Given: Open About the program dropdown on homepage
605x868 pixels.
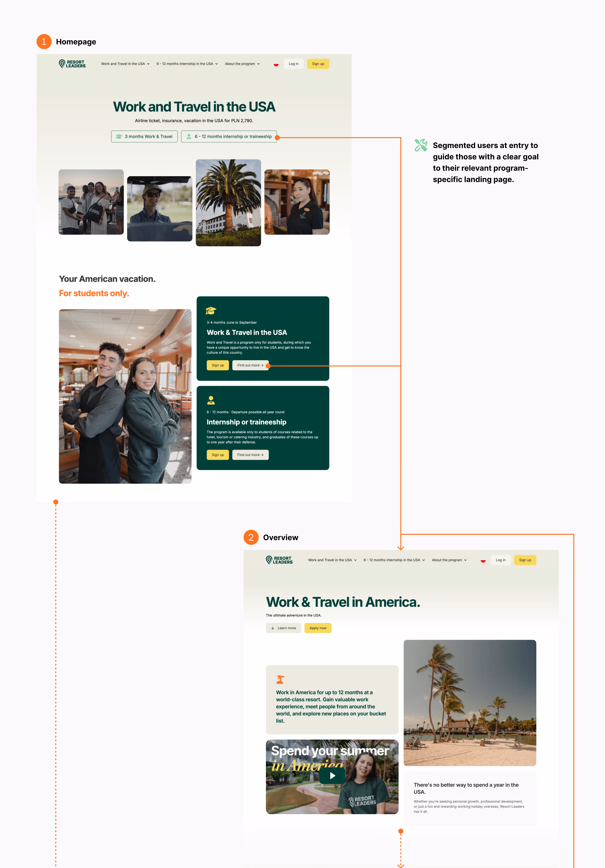Looking at the screenshot, I should click(242, 64).
